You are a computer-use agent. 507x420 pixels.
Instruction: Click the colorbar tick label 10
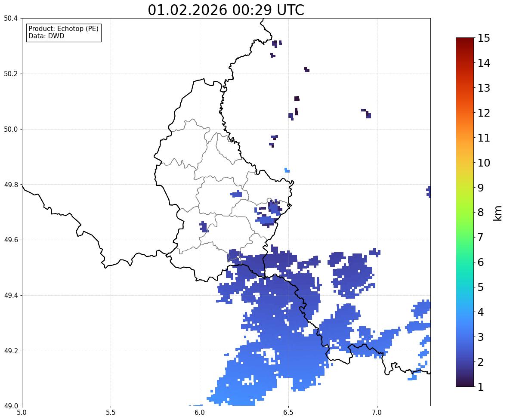(x=484, y=163)
